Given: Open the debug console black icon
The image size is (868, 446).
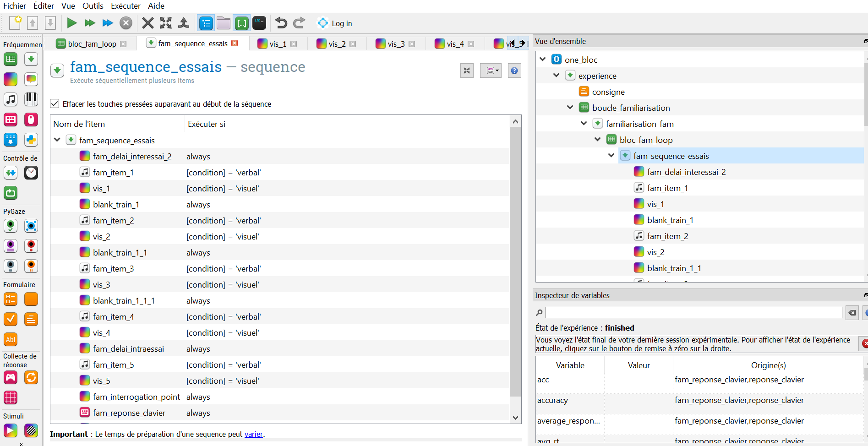Looking at the screenshot, I should pos(259,23).
